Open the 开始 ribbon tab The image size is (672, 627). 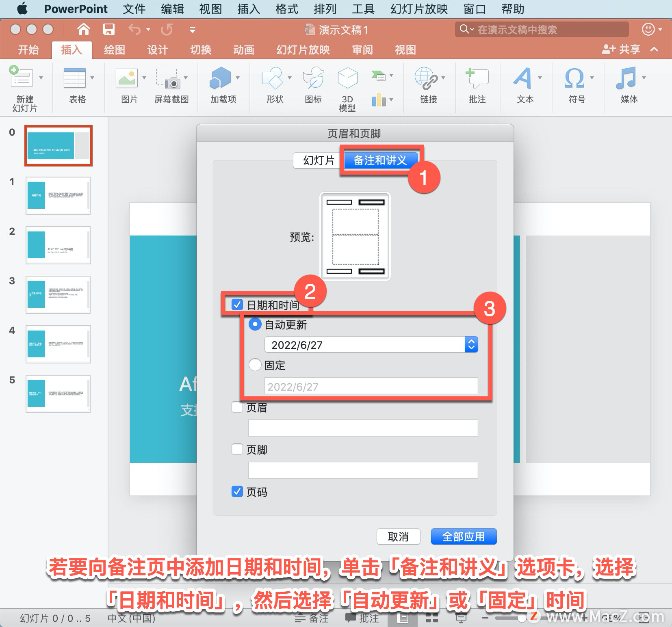click(x=28, y=50)
